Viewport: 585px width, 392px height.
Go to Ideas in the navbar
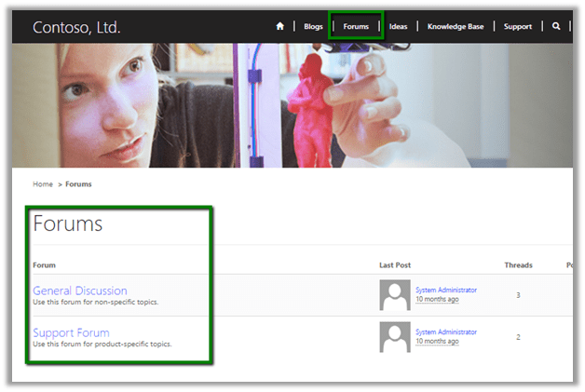(398, 26)
